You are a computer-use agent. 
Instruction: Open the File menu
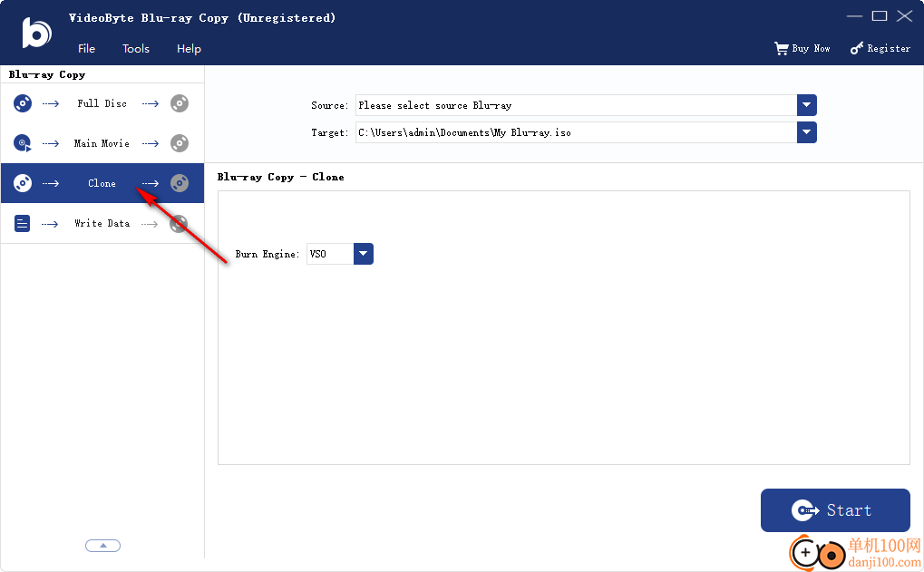[x=87, y=49]
